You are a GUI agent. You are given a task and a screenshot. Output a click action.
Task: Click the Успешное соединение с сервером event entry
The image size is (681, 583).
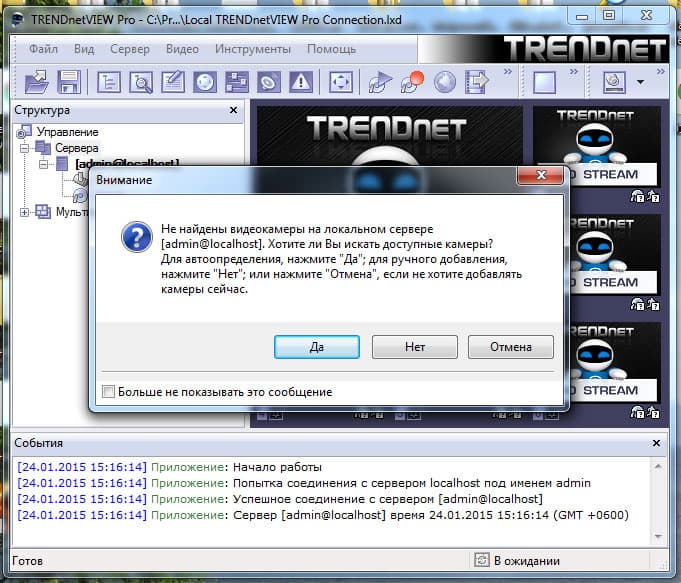tap(280, 499)
